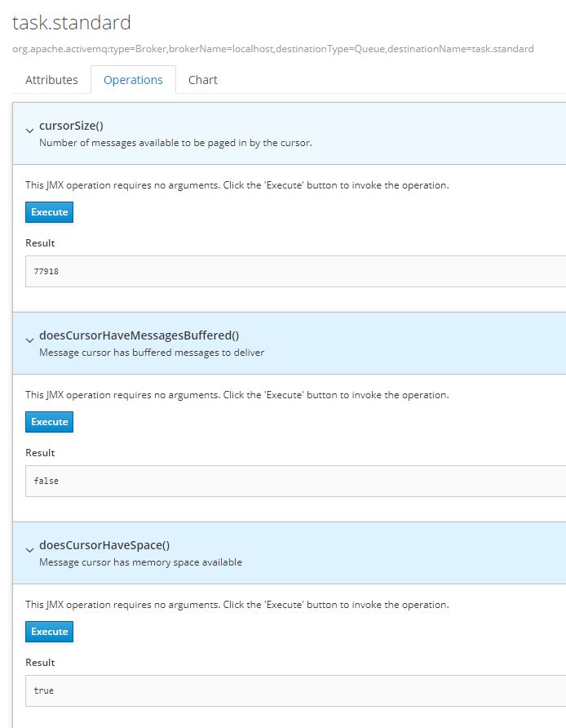Screen dimensions: 566x728
Task: Click the Result label above true
Action: [40, 663]
